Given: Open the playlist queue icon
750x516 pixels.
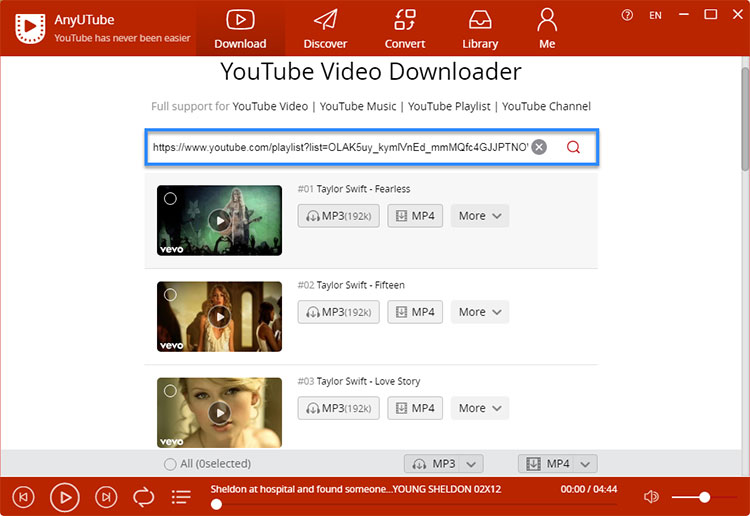Looking at the screenshot, I should click(x=181, y=497).
